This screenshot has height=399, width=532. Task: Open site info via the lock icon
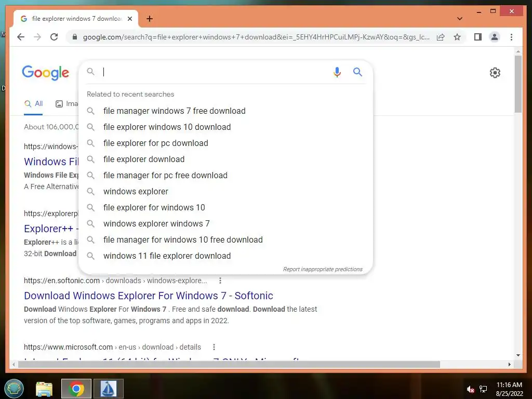click(75, 37)
